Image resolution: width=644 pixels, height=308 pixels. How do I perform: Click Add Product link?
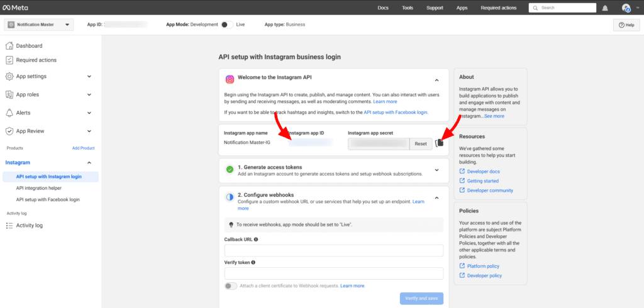(84, 148)
